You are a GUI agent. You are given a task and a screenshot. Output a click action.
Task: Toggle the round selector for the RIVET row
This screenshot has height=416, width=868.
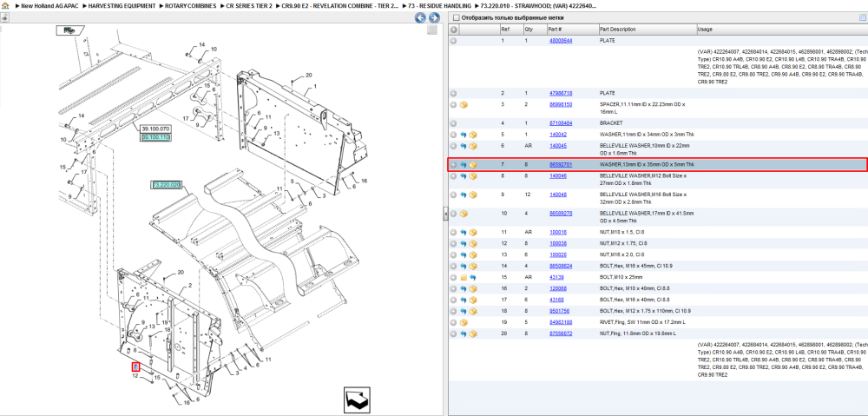click(453, 322)
